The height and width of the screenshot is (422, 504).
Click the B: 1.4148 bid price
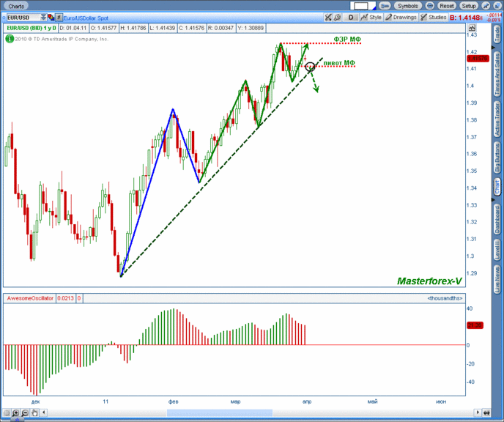pyautogui.click(x=466, y=18)
